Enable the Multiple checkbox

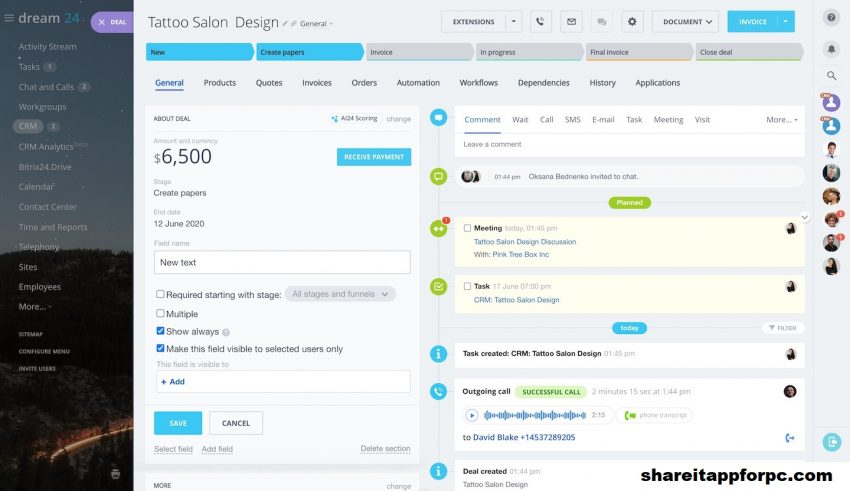click(161, 314)
